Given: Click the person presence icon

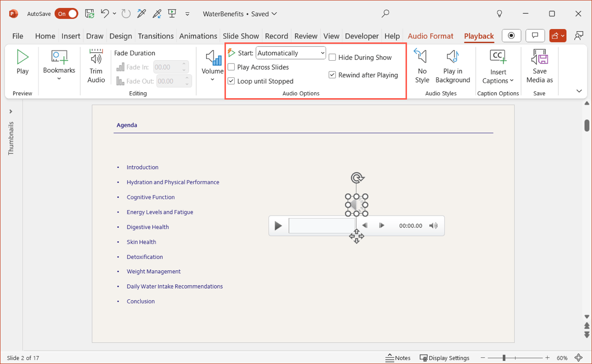Looking at the screenshot, I should coord(579,36).
